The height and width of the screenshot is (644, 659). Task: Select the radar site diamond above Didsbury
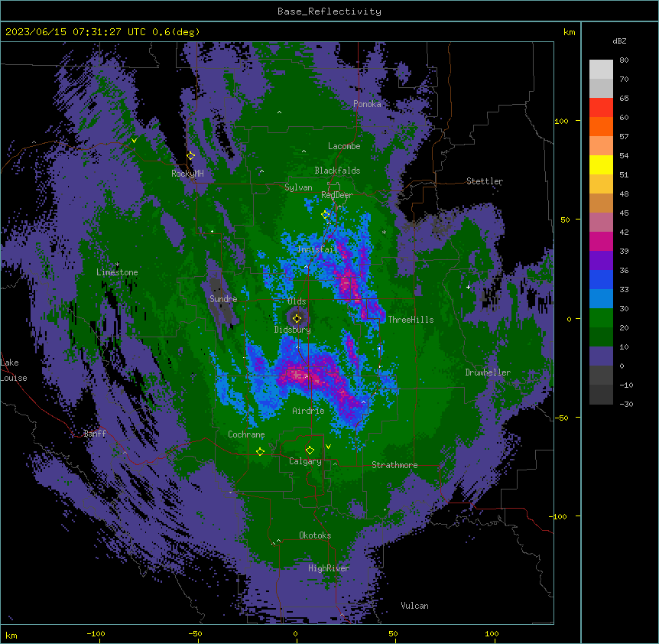point(297,318)
